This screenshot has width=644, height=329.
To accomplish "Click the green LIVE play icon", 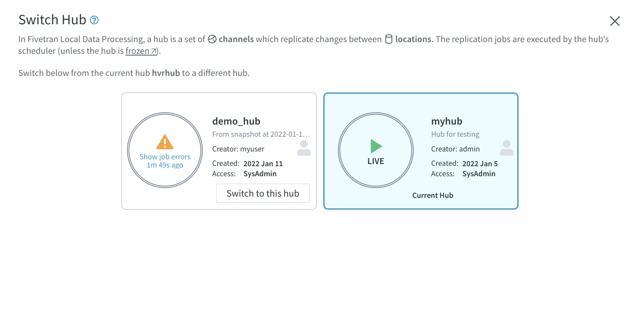I will (x=377, y=146).
